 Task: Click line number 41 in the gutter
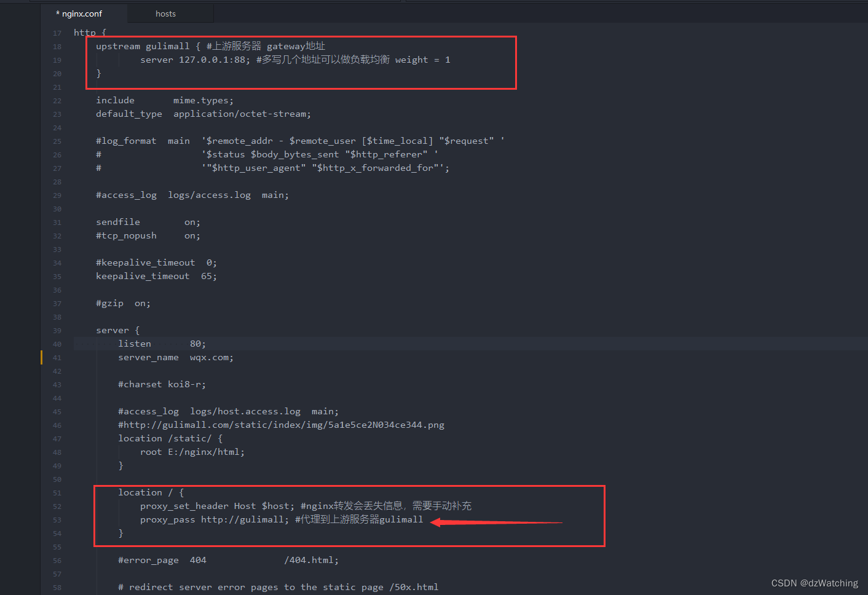click(57, 358)
